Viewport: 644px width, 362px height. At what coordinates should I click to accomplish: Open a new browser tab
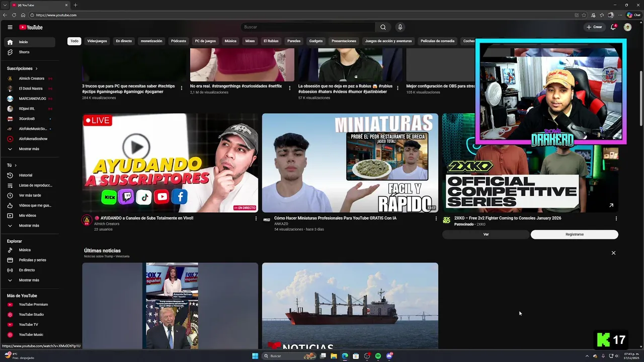[75, 5]
